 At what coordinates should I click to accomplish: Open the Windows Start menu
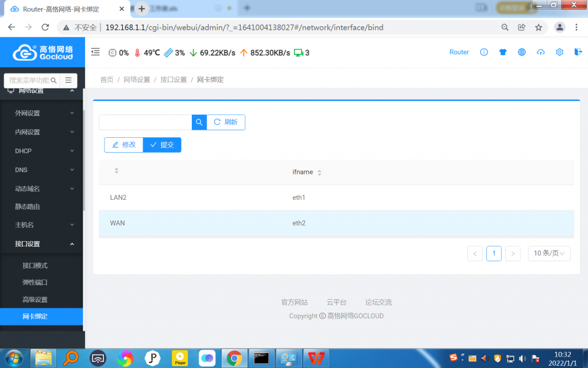coord(14,358)
